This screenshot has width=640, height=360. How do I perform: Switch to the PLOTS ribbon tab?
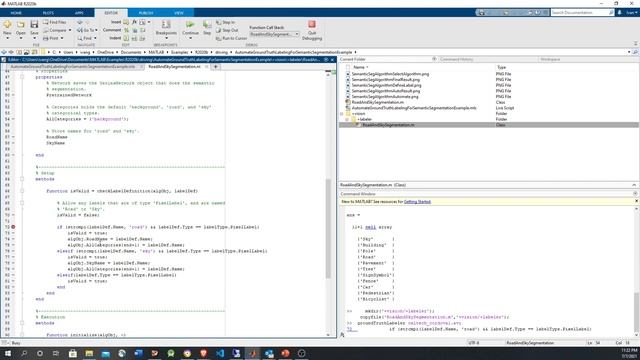click(48, 13)
